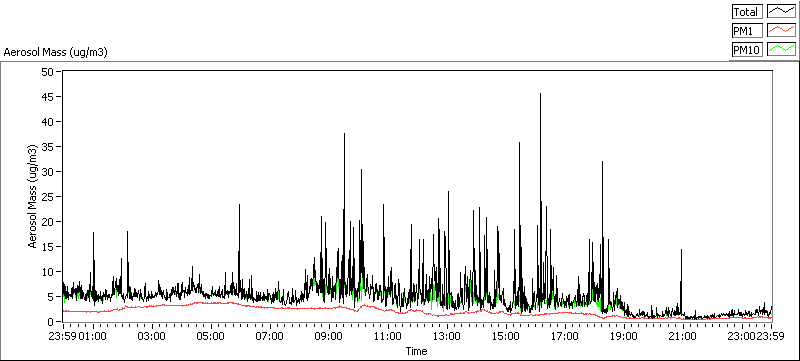Click the 15 value on the y-axis
This screenshot has height=361, width=800.
[48, 246]
